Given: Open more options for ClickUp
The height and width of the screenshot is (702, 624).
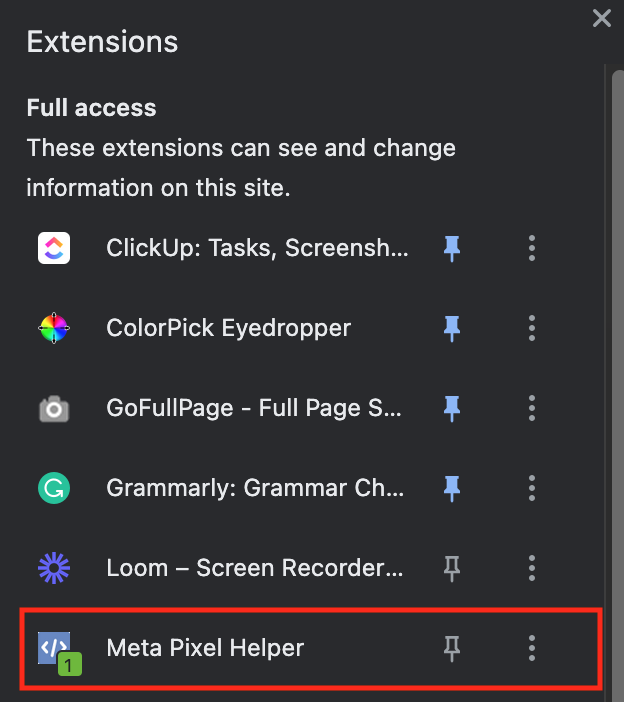Looking at the screenshot, I should 532,248.
